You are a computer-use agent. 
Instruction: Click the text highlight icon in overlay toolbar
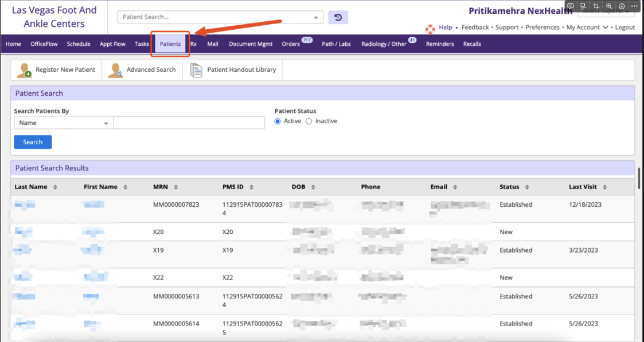click(x=583, y=6)
